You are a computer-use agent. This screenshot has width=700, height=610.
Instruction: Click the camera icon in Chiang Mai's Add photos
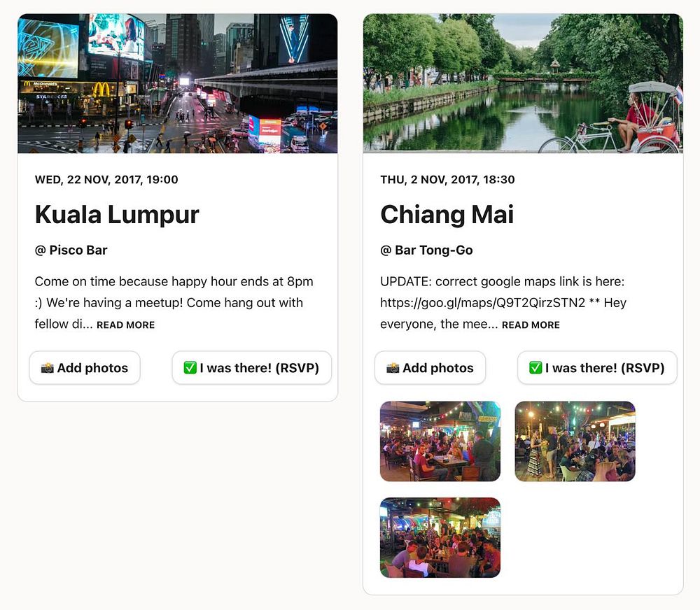pyautogui.click(x=393, y=368)
